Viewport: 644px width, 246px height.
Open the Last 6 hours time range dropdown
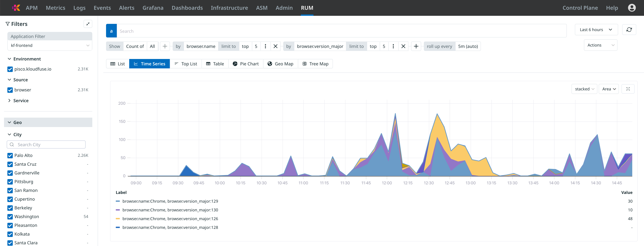click(596, 30)
